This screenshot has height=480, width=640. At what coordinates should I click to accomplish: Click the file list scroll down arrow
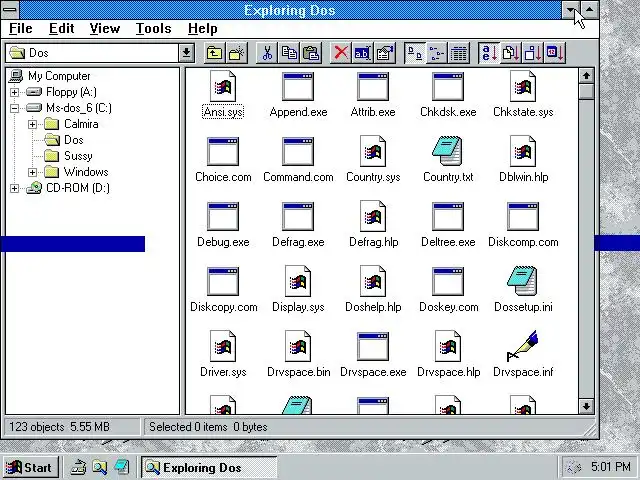tap(587, 406)
